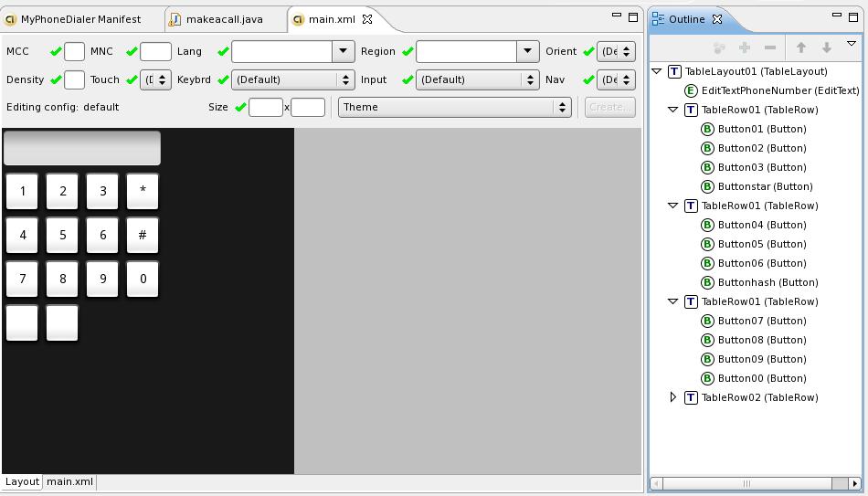The height and width of the screenshot is (496, 868).
Task: Open the Keybrd (Default) dropdown
Action: pos(293,79)
